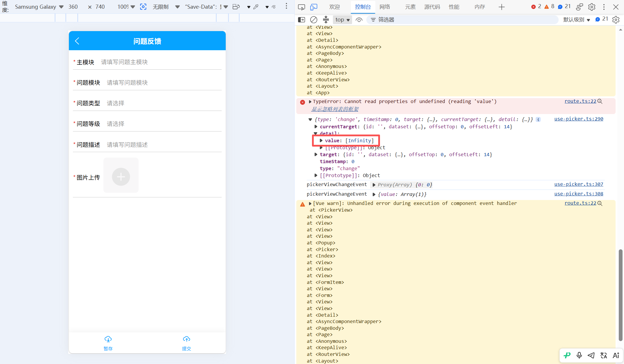Toggle the console sidebar
624x364 pixels.
(x=302, y=20)
